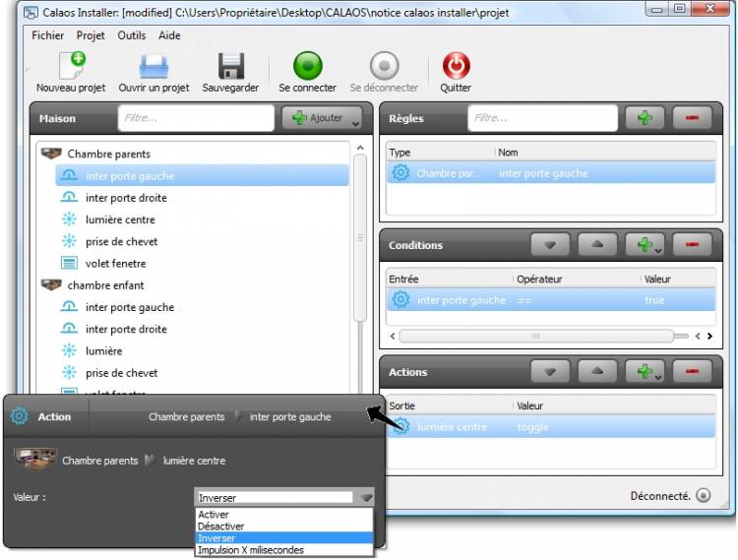Click chambre enfant room icon in tree
Screen dimensions: 738x560
(x=51, y=284)
